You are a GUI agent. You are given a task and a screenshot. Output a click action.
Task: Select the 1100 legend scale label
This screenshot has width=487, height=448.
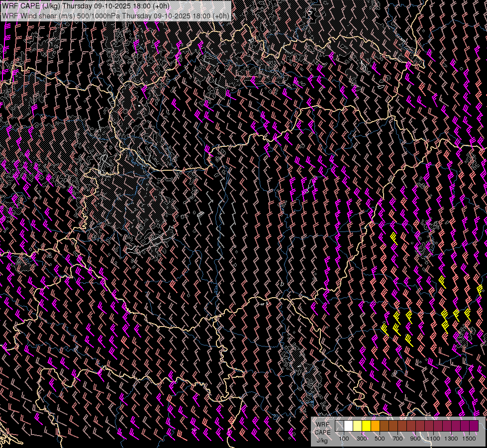pyautogui.click(x=433, y=439)
